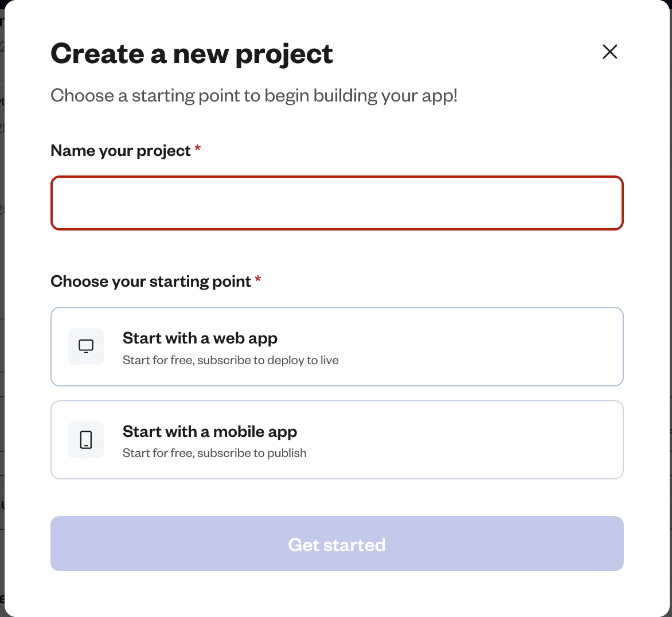Screen dimensions: 672x617
Task: Click the close icon in top right corner
Action: pyautogui.click(x=610, y=52)
